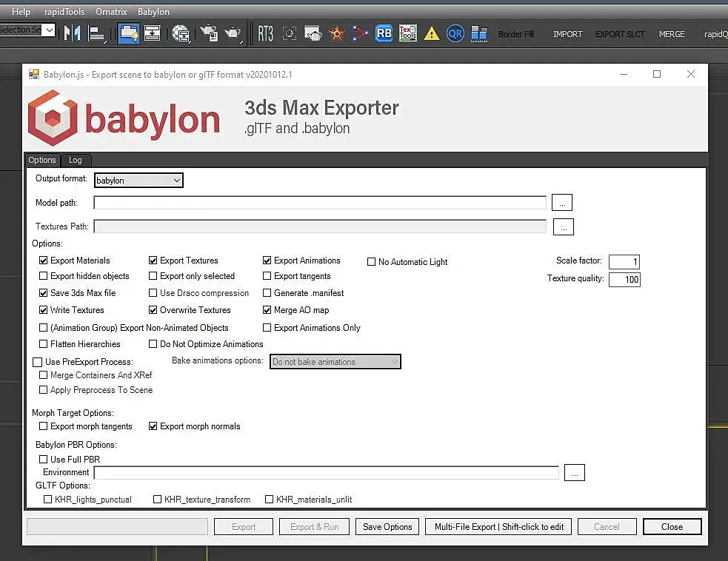This screenshot has height=561, width=728.
Task: Click the Texture quality field
Action: click(x=624, y=279)
